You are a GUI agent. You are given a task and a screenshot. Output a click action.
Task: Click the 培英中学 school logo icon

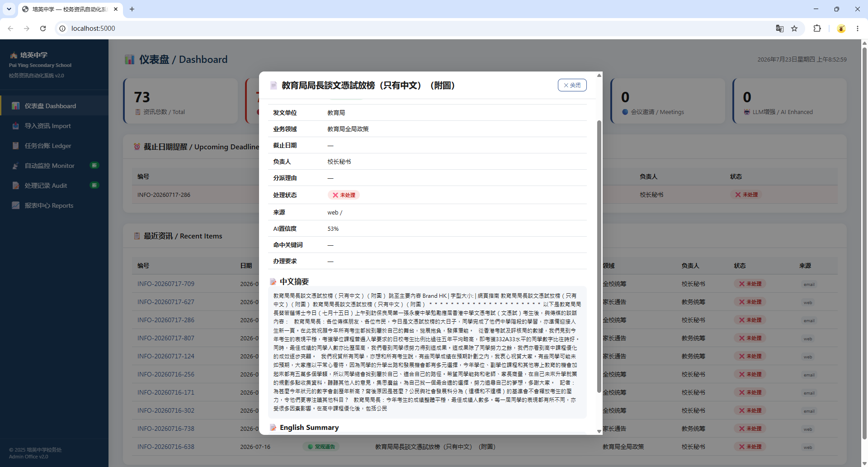(14, 55)
